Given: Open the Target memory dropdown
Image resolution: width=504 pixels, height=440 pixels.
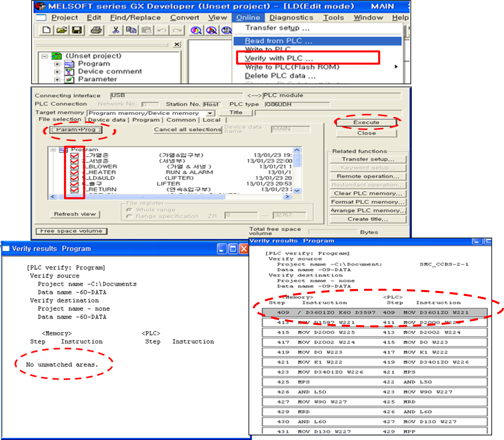Looking at the screenshot, I should (210, 113).
